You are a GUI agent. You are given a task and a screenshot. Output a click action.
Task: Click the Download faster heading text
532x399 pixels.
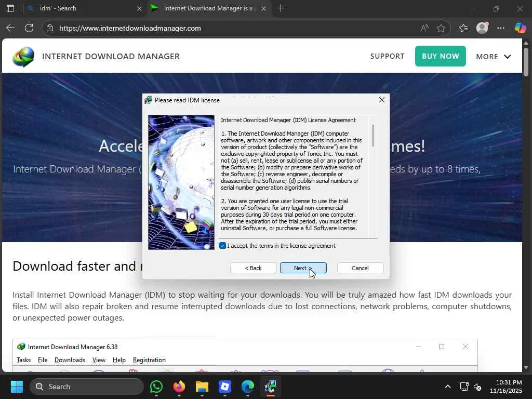(x=77, y=266)
